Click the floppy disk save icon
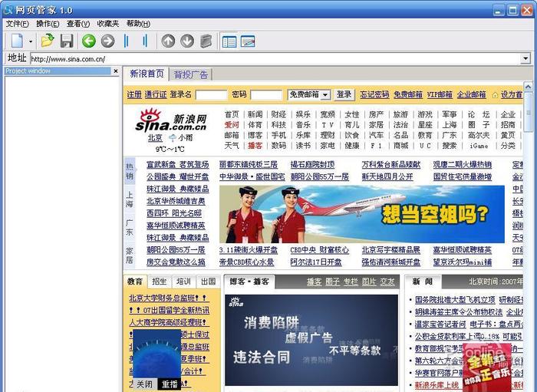537x392 pixels. coord(67,41)
